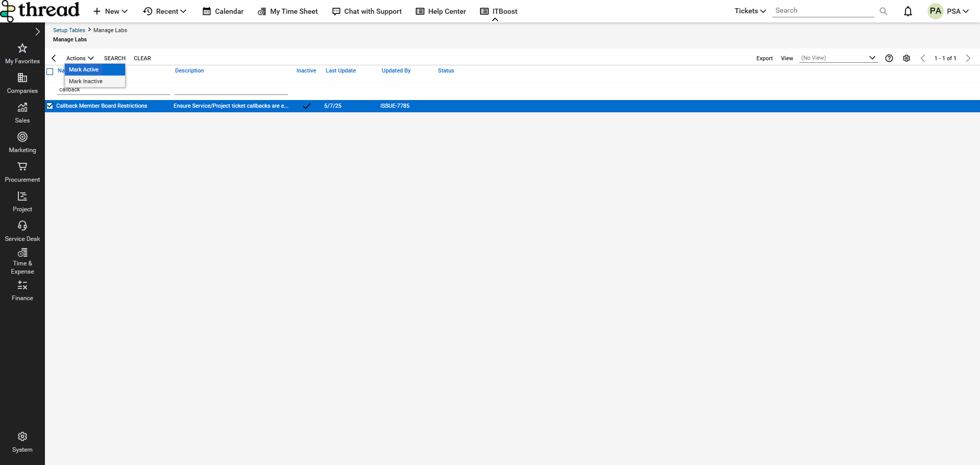This screenshot has width=980, height=465.
Task: Expand the New dropdown menu
Action: click(110, 11)
